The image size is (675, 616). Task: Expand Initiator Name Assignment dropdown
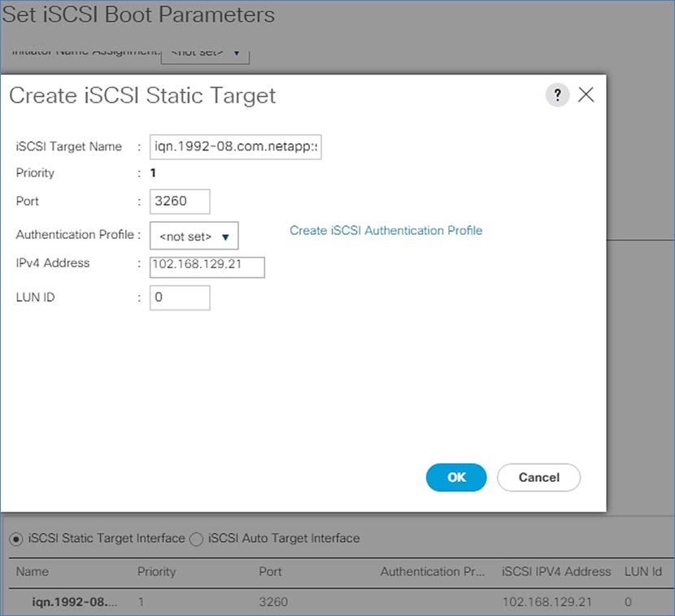tap(205, 54)
